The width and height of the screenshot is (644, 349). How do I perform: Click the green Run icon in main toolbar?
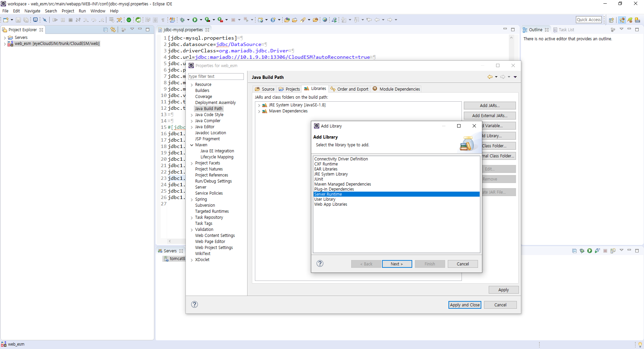tap(195, 20)
